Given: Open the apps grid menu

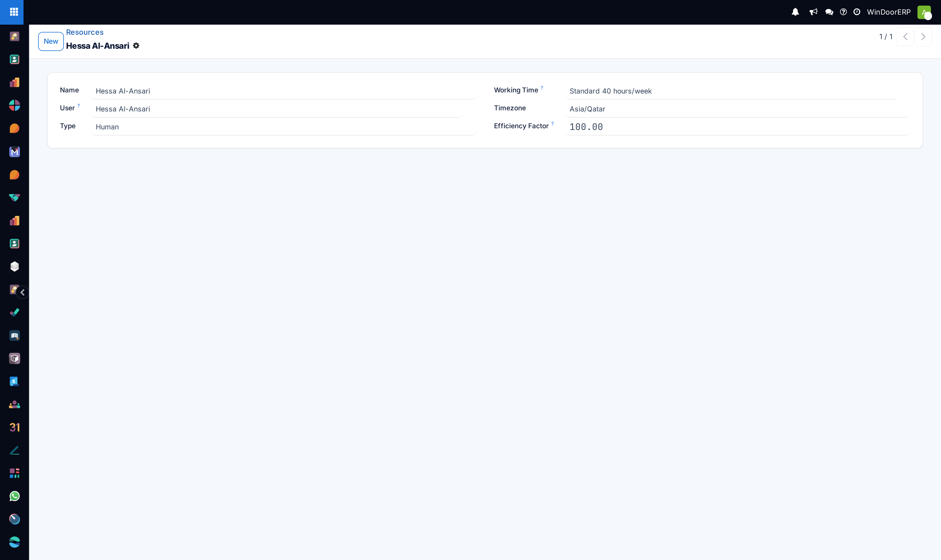Looking at the screenshot, I should [x=14, y=12].
